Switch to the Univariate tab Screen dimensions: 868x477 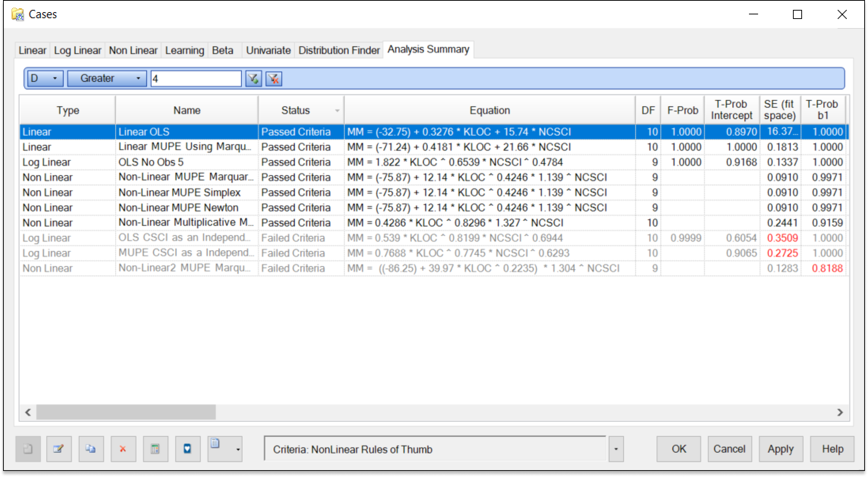point(268,50)
